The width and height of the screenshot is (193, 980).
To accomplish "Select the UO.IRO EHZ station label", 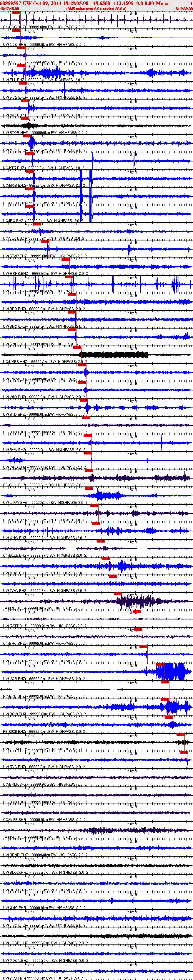I will click(x=43, y=221).
